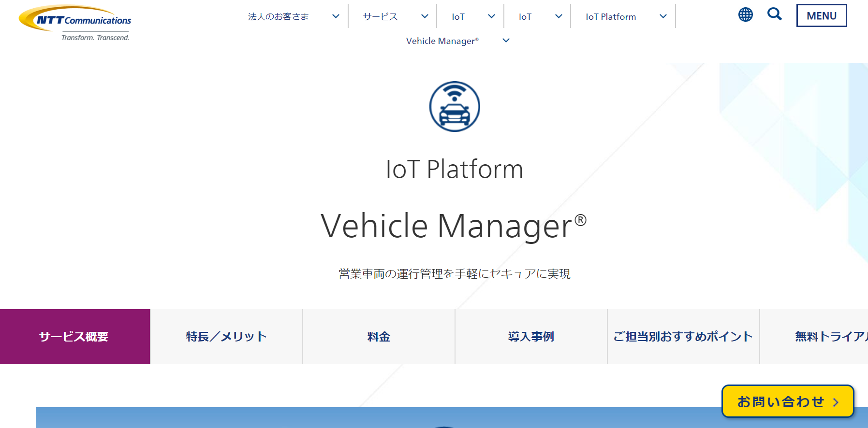868x428 pixels.
Task: Click the お問い合わせ contact button
Action: click(x=788, y=401)
